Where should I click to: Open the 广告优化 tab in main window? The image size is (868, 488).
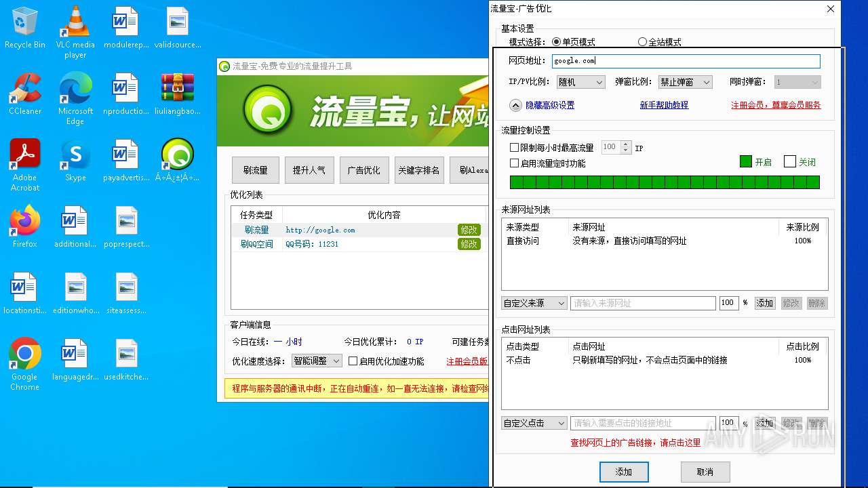(364, 170)
